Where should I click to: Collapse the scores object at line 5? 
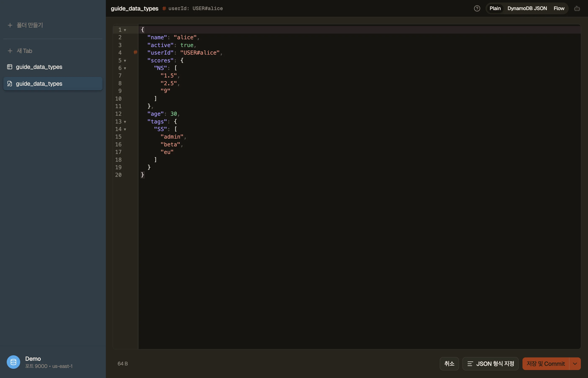(125, 61)
